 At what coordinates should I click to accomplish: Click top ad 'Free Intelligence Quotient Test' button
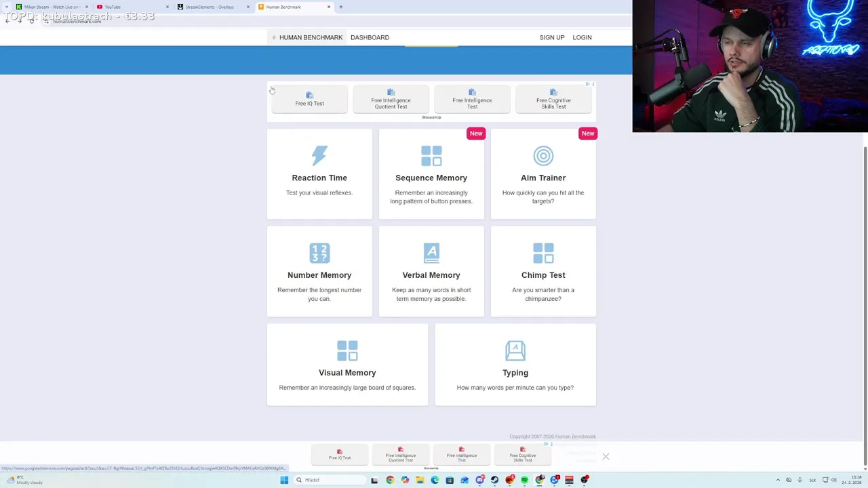tap(391, 99)
